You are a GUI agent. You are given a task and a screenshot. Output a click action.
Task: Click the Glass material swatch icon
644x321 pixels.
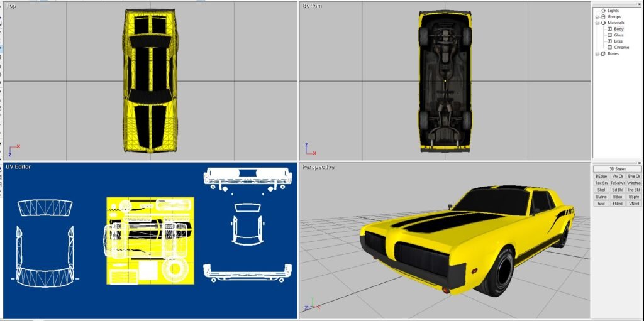pyautogui.click(x=609, y=35)
